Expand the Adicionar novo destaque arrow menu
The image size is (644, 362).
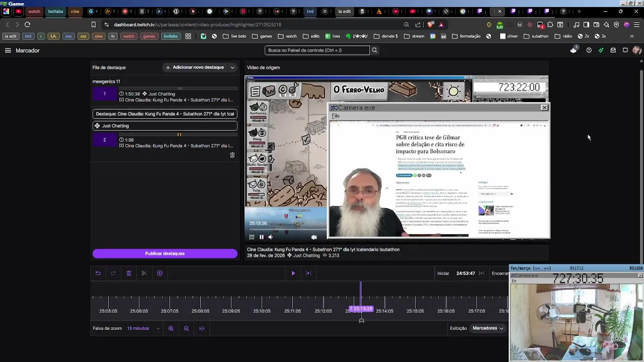(x=232, y=67)
